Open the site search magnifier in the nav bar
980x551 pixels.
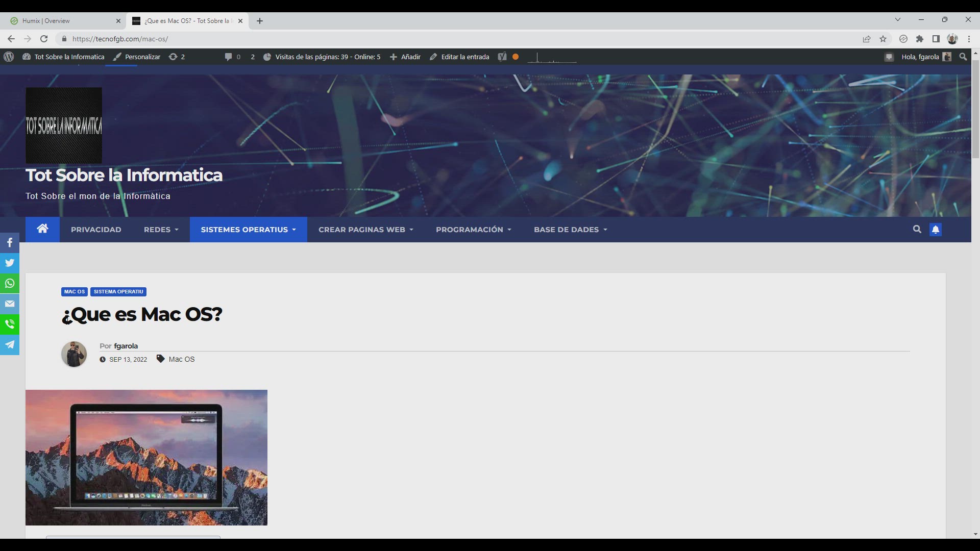917,230
